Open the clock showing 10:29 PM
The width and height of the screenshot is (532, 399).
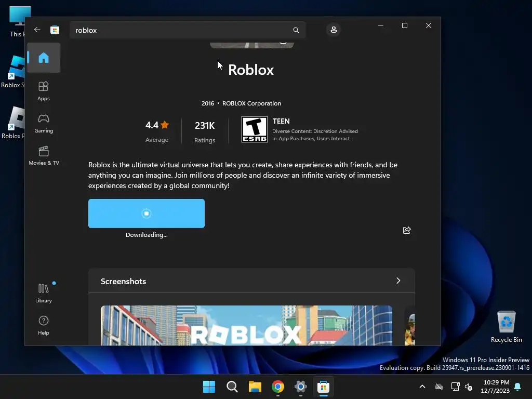tap(495, 387)
